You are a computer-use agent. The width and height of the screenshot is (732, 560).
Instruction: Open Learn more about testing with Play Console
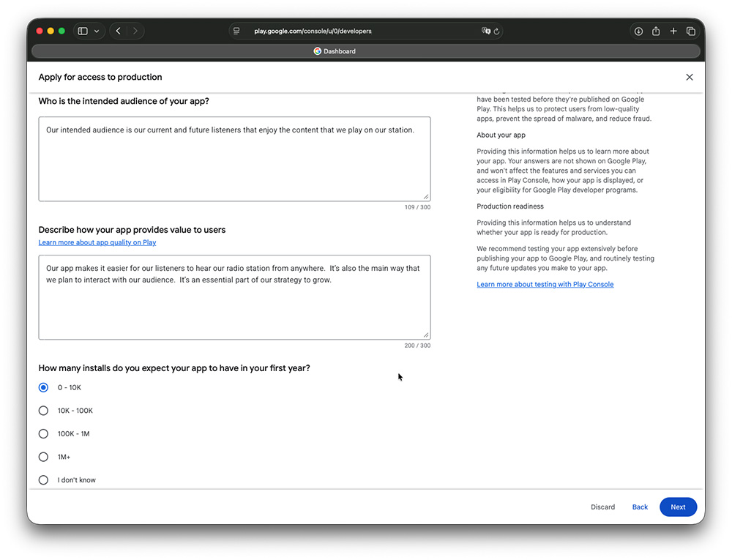[x=545, y=284]
